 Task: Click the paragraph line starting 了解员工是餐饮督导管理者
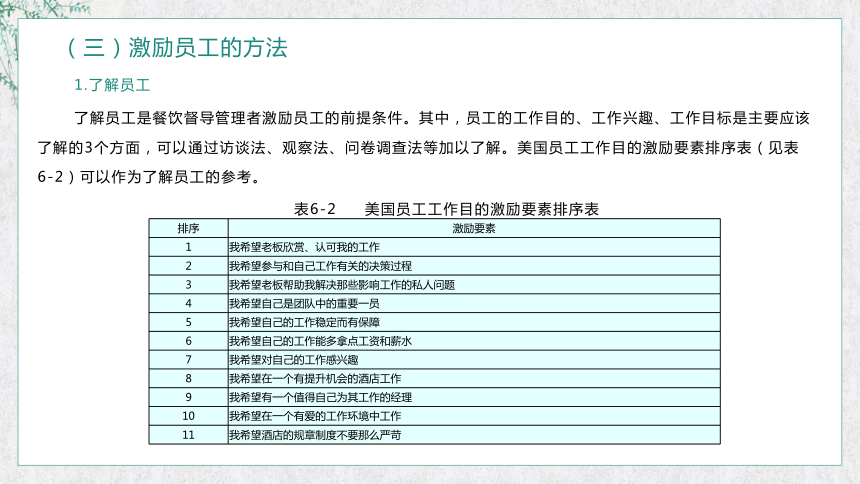pos(442,118)
